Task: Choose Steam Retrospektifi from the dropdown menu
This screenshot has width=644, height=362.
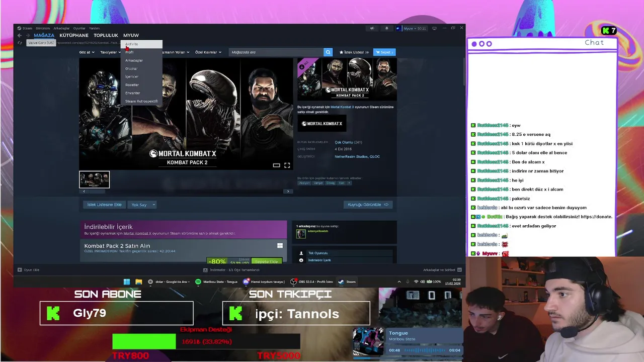Action: (x=141, y=101)
